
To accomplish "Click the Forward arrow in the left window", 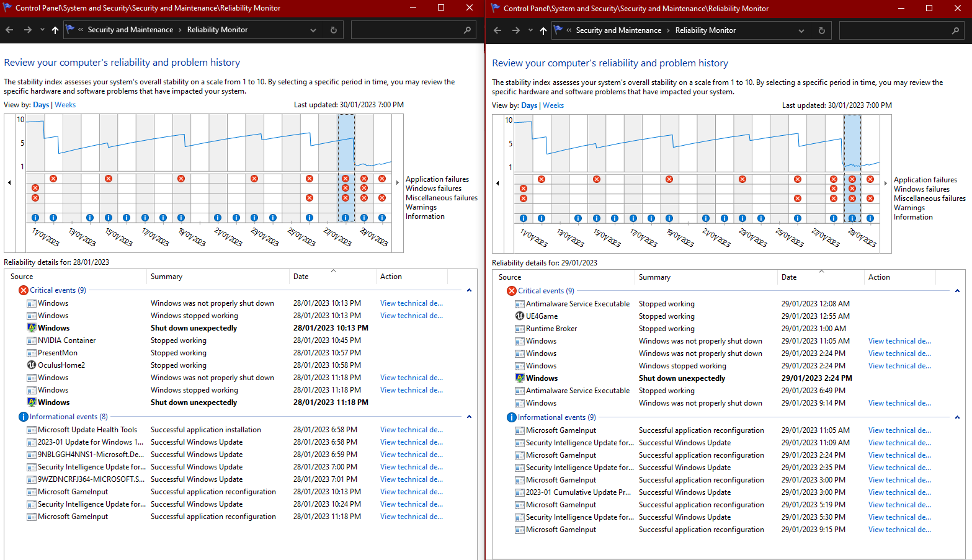I will [27, 30].
